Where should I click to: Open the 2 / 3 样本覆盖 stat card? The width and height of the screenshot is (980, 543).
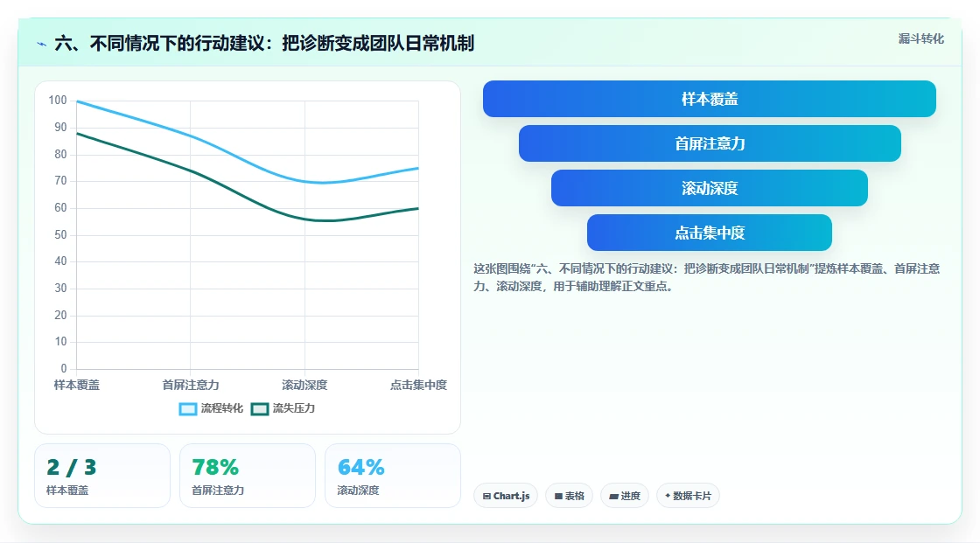(x=102, y=476)
